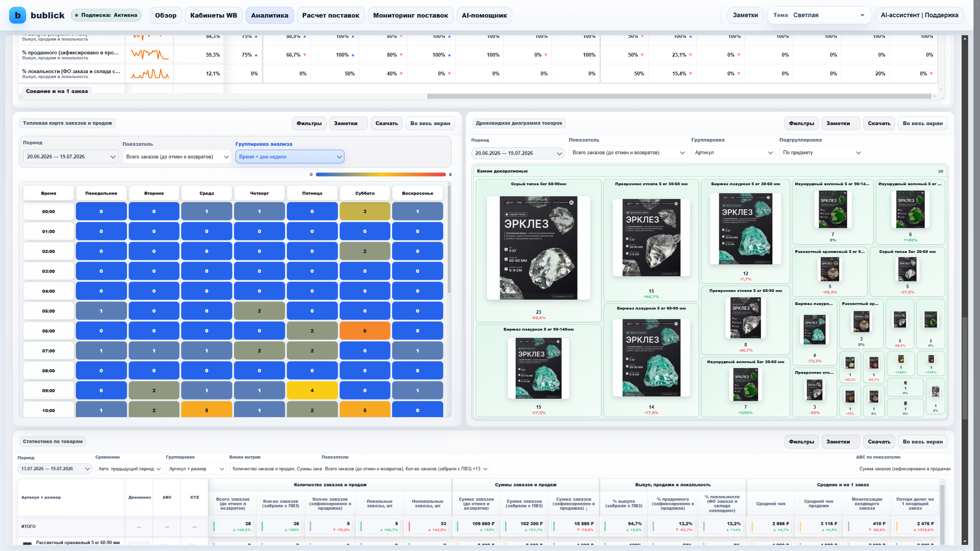Click the sparkline for % проданного row

(x=149, y=55)
